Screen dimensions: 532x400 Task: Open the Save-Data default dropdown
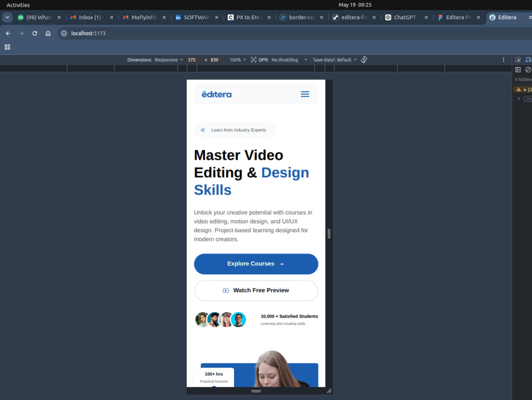click(335, 60)
